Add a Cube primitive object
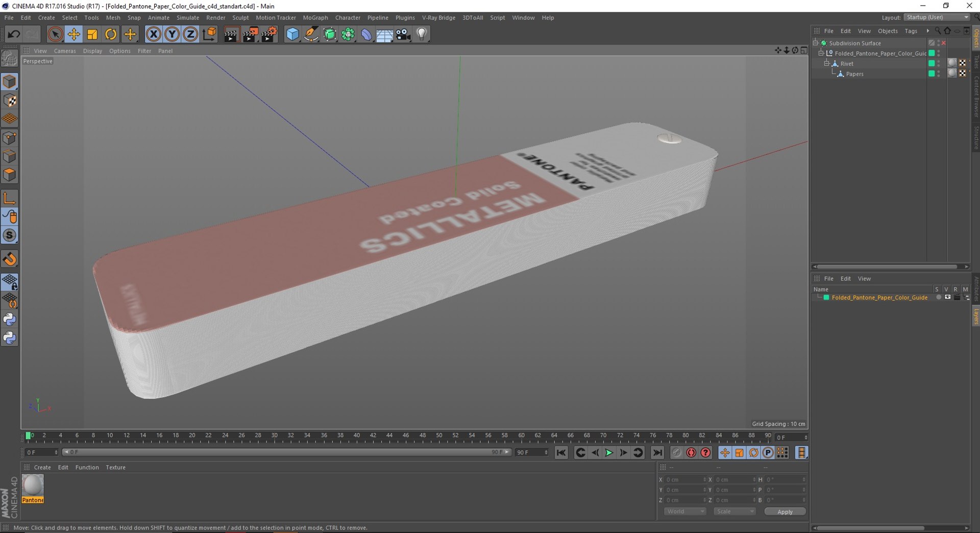The width and height of the screenshot is (980, 533). (292, 34)
